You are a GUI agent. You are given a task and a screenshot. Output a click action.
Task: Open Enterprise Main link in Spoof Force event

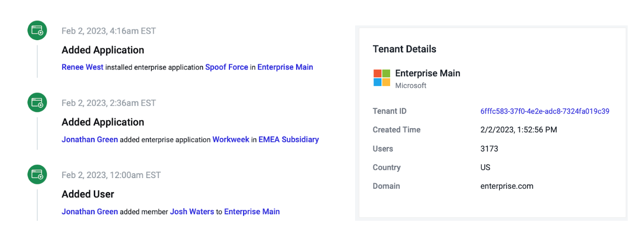click(285, 67)
